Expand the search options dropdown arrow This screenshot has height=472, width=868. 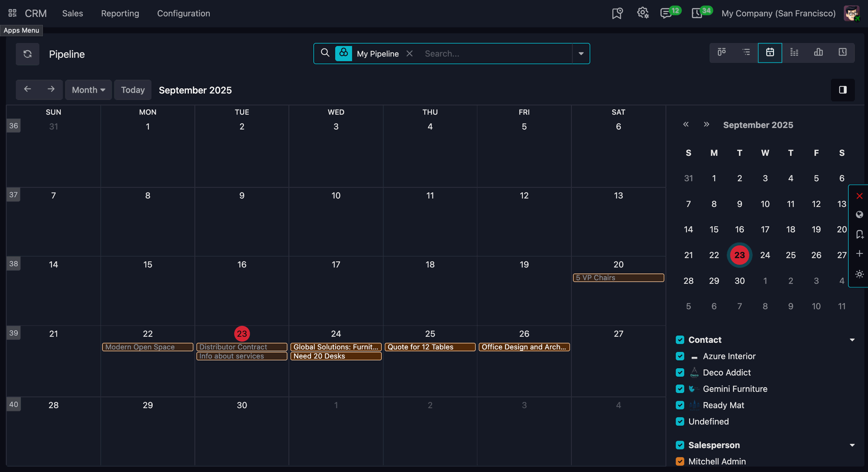tap(581, 53)
